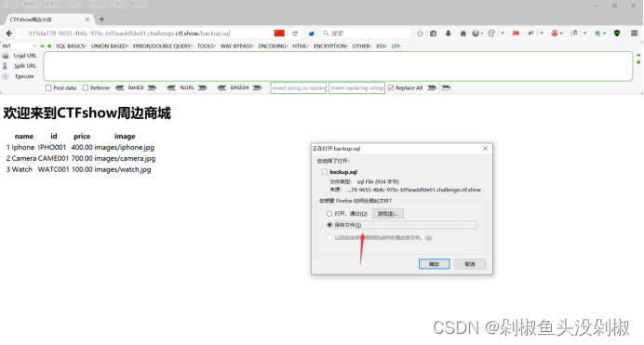Click the Split URL icon in HackBar
Viewport: 644px width, 345px height.
(5, 66)
